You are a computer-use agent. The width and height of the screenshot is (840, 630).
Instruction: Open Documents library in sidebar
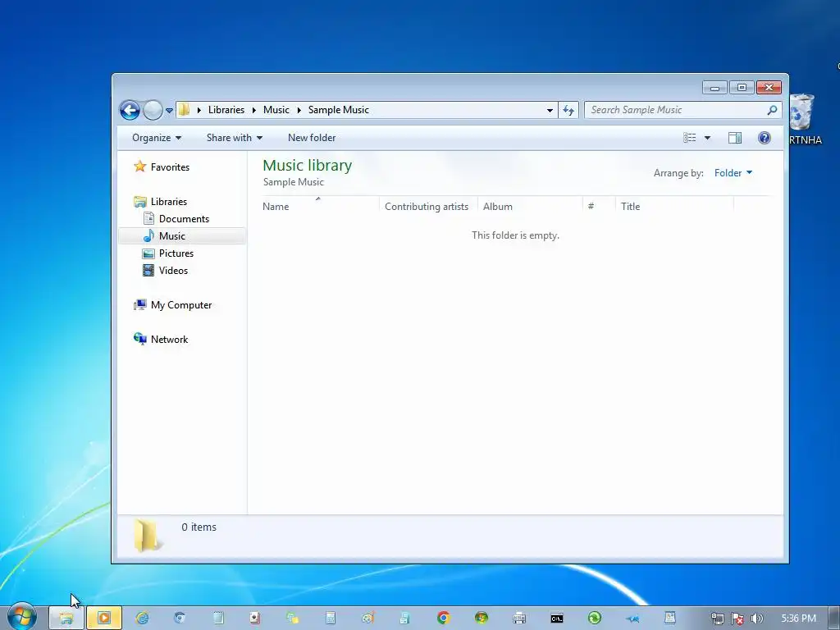[x=184, y=218]
